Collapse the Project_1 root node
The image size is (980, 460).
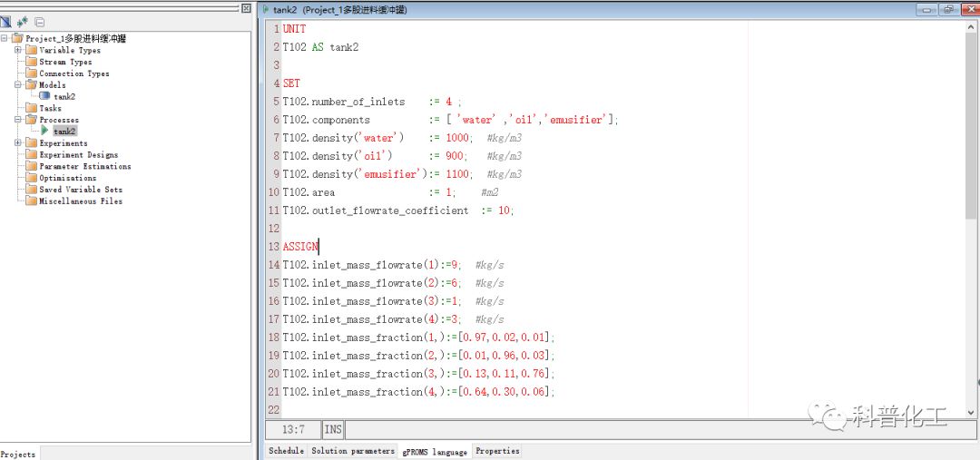[x=5, y=38]
